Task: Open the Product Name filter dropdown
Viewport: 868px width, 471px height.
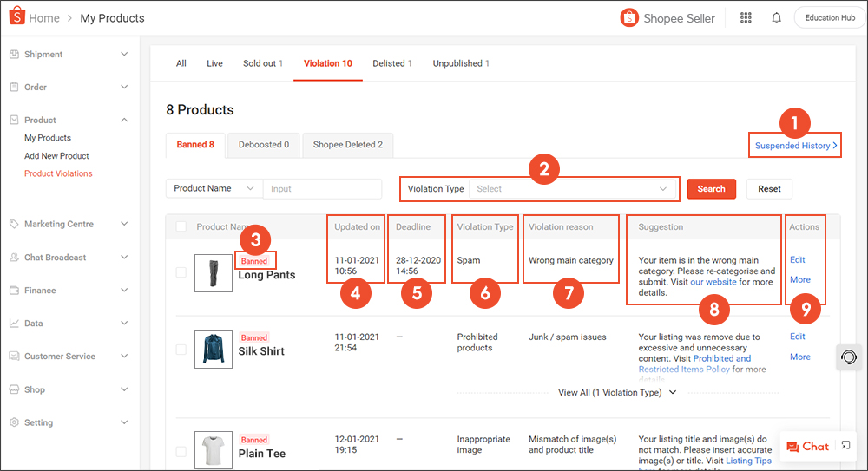Action: [x=214, y=189]
